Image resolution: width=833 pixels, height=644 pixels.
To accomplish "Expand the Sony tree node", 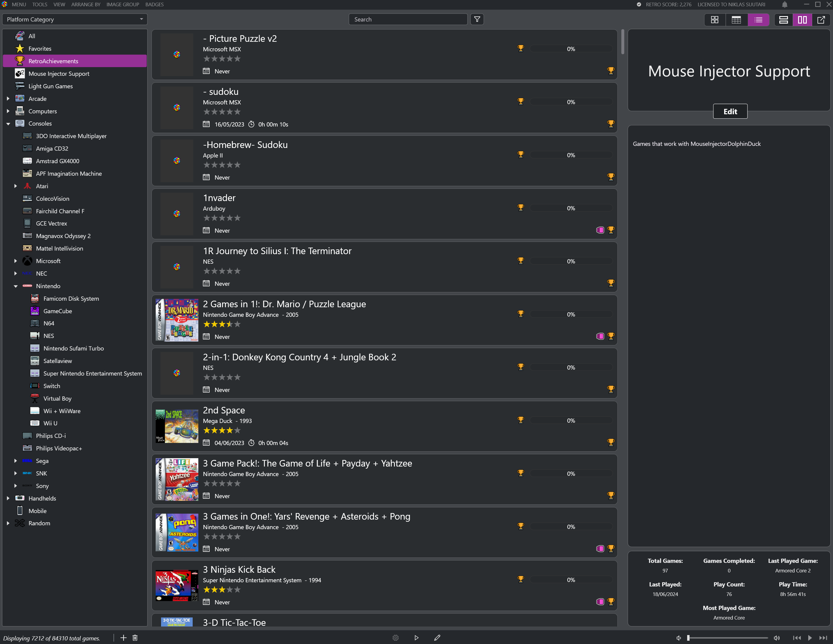I will point(16,486).
